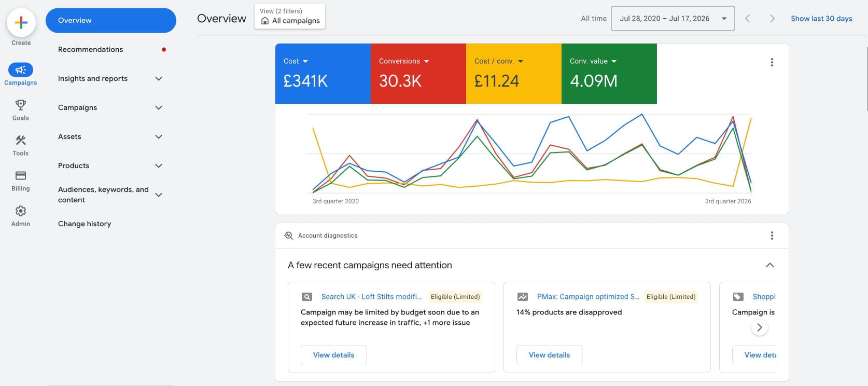Go to the previous date range arrow
Viewport: 868px width, 386px height.
pos(747,19)
